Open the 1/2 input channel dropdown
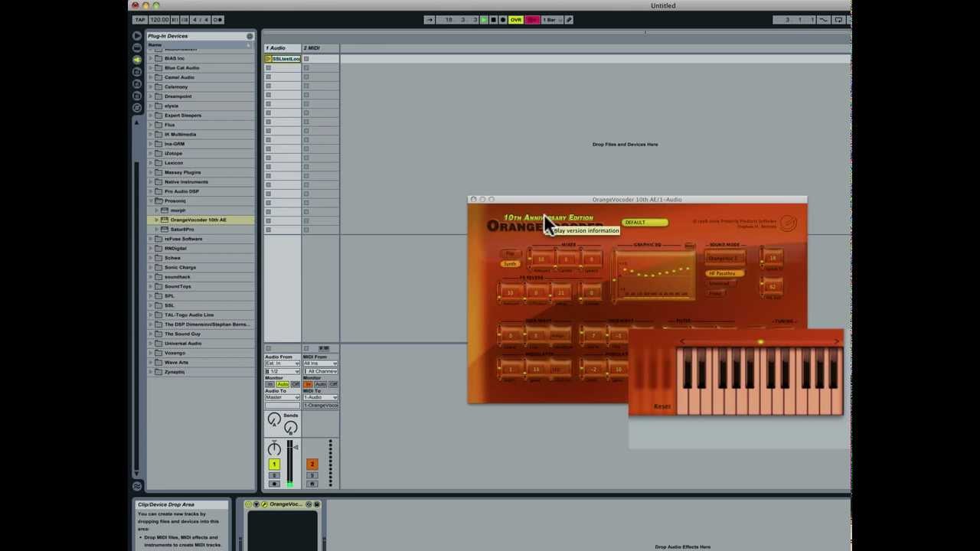This screenshot has width=980, height=551. coord(283,371)
